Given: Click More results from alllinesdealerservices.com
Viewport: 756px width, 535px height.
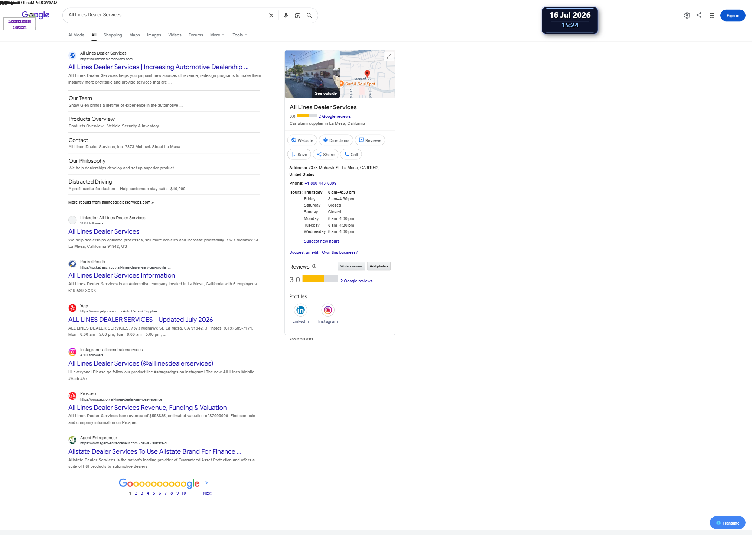Looking at the screenshot, I should [111, 202].
